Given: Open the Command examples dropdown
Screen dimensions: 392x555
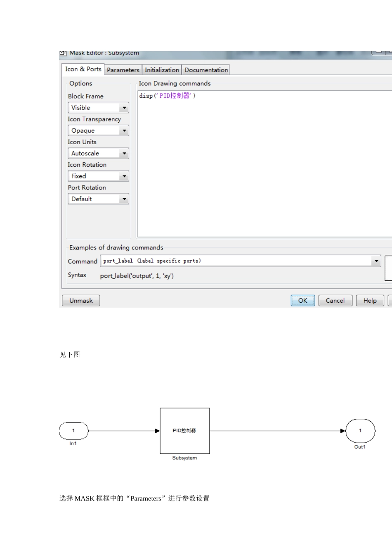Looking at the screenshot, I should pyautogui.click(x=376, y=261).
